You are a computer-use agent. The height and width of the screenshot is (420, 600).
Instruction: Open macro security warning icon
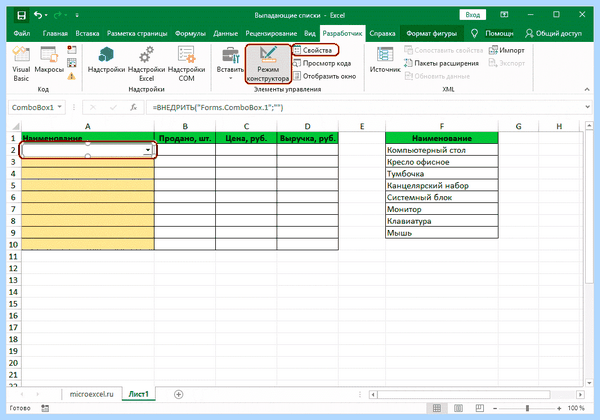tap(72, 76)
